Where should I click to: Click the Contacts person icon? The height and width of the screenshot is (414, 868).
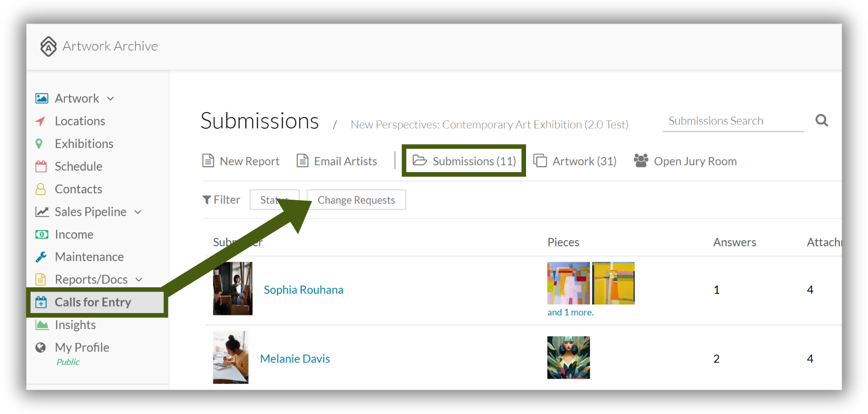tap(41, 189)
